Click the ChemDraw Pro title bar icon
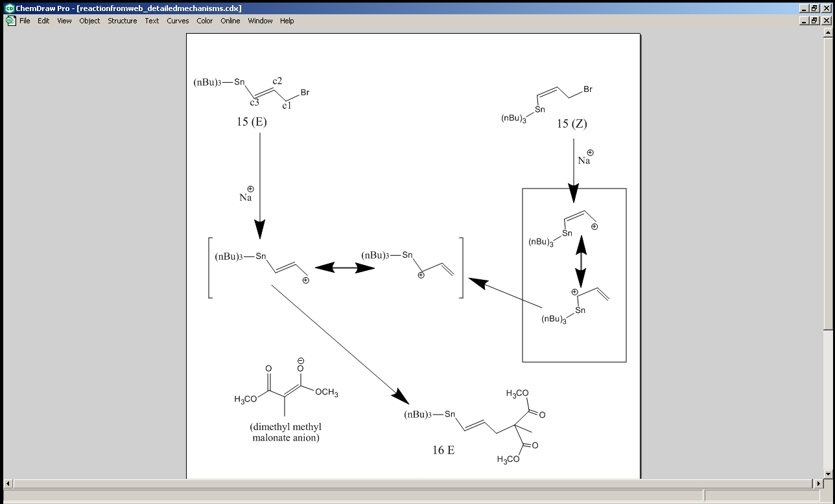The image size is (835, 504). click(10, 8)
